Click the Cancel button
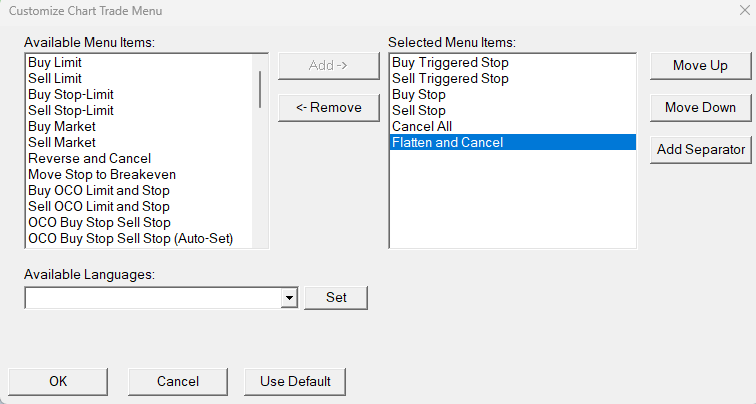The height and width of the screenshot is (404, 756). [178, 381]
